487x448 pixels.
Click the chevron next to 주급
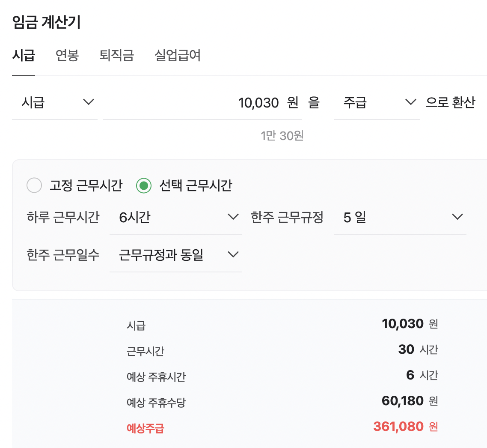coord(410,102)
